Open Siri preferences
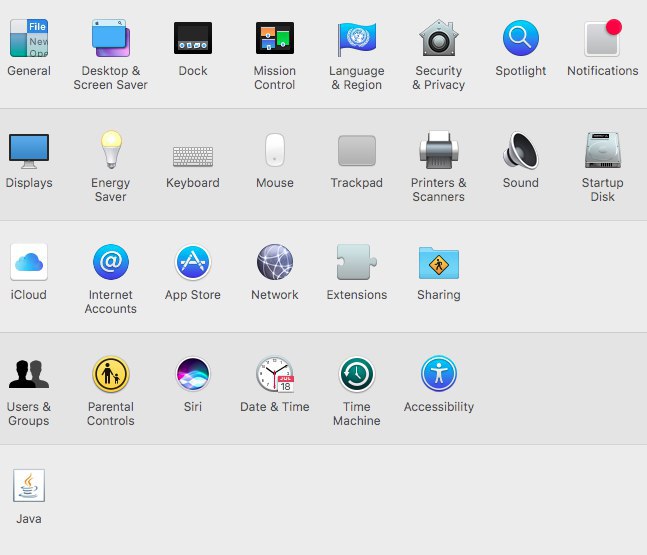Screen dimensions: 647x555 click(193, 374)
